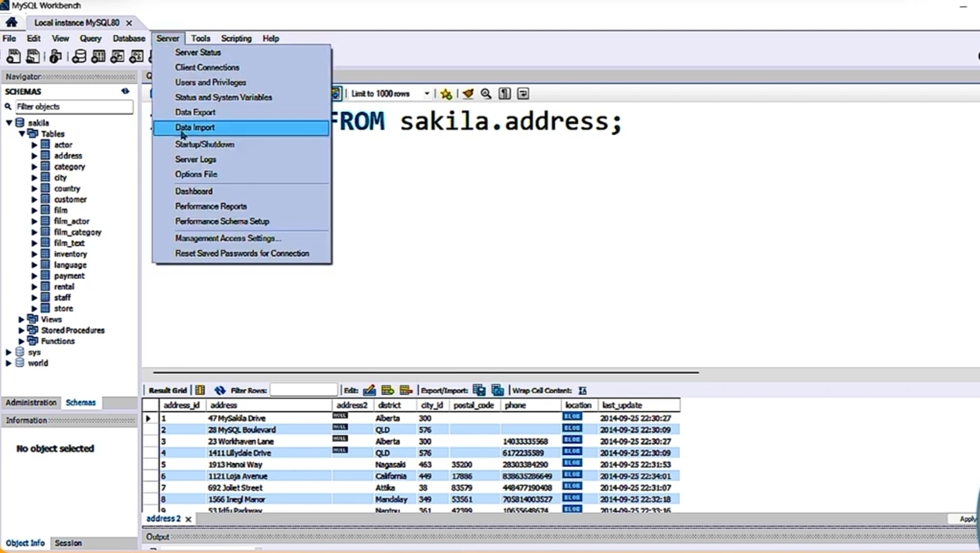980x553 pixels.
Task: Toggle invisible characters icon
Action: (505, 94)
